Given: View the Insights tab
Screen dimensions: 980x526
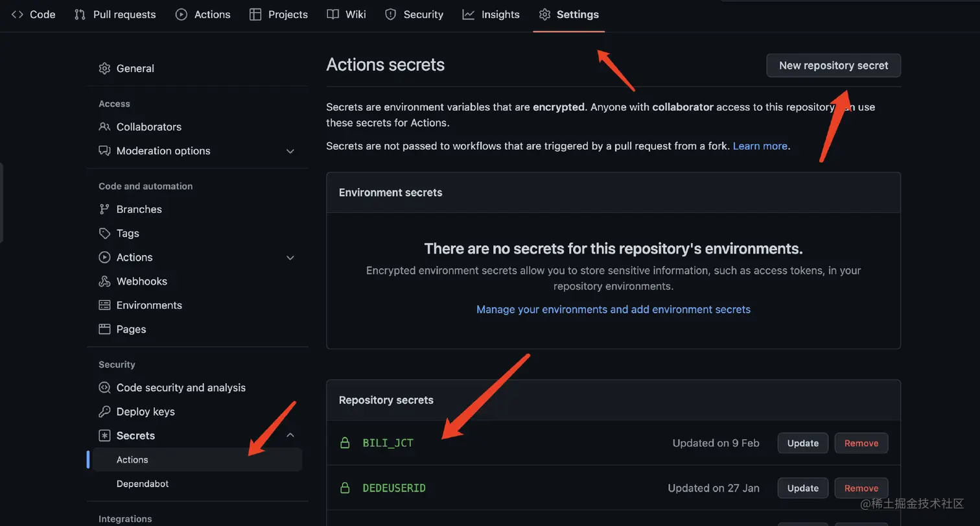Looking at the screenshot, I should click(x=491, y=14).
